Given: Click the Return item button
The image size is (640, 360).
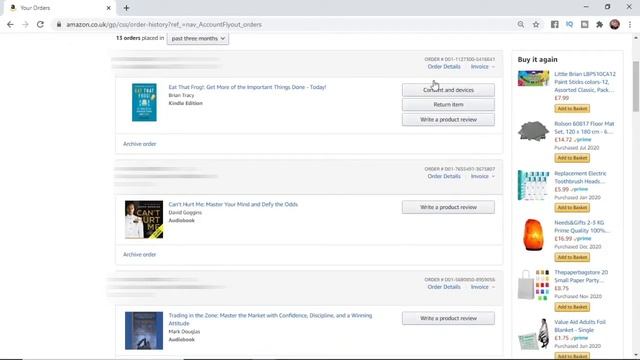Looking at the screenshot, I should pos(448,104).
